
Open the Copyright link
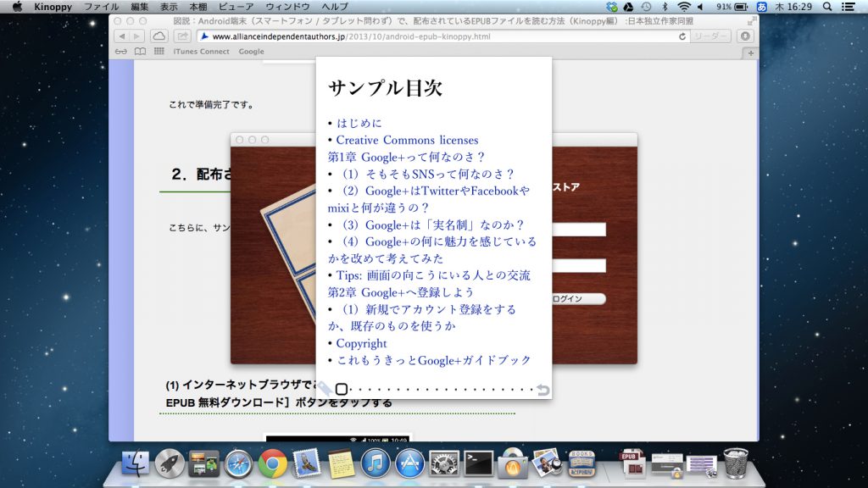point(361,344)
